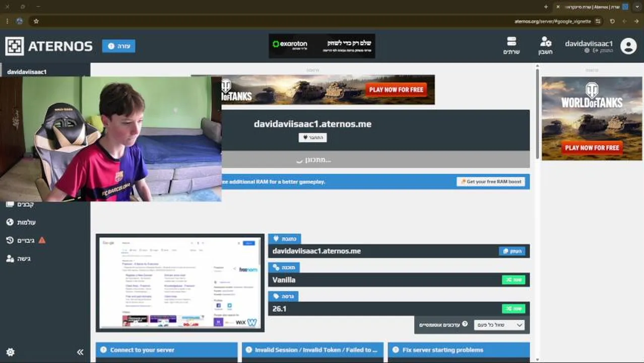Click the sidebar settings gear at the bottom
Viewport: 644px width, 363px height.
[x=10, y=352]
